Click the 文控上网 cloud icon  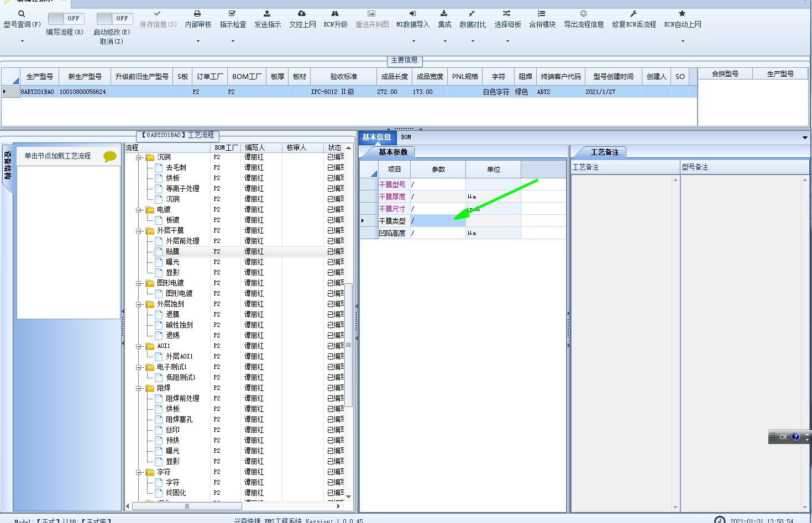coord(302,13)
